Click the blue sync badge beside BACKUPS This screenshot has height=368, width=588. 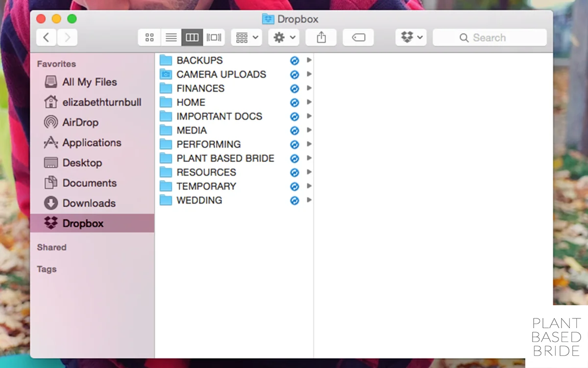pyautogui.click(x=294, y=60)
